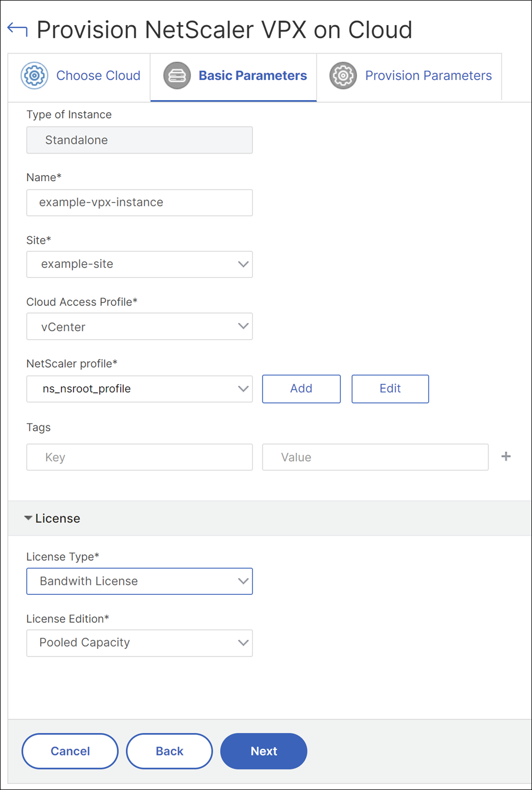The image size is (532, 790).
Task: Open the License Type dropdown
Action: (x=140, y=581)
